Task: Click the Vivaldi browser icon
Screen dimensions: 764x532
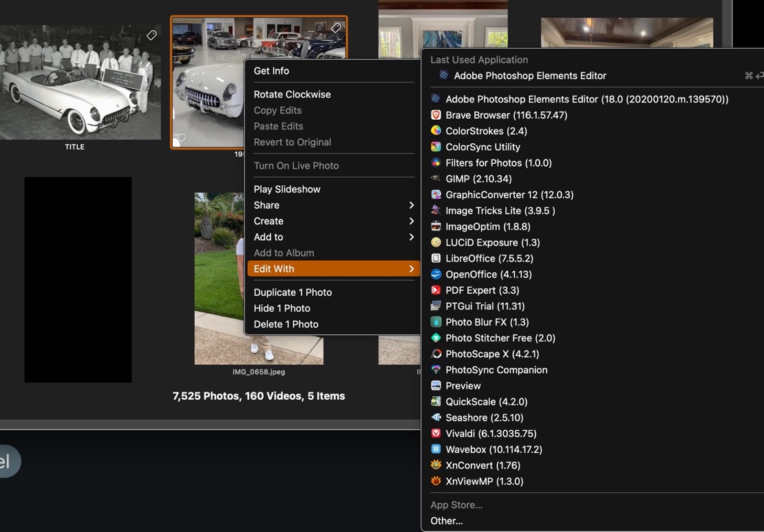Action: click(x=436, y=433)
